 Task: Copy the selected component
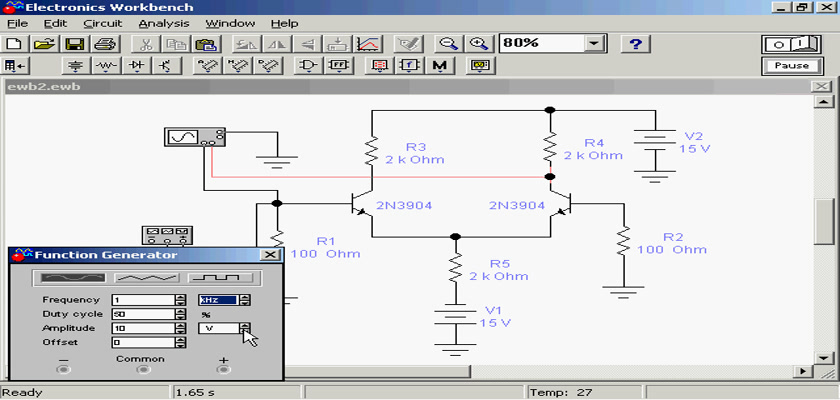pyautogui.click(x=175, y=44)
